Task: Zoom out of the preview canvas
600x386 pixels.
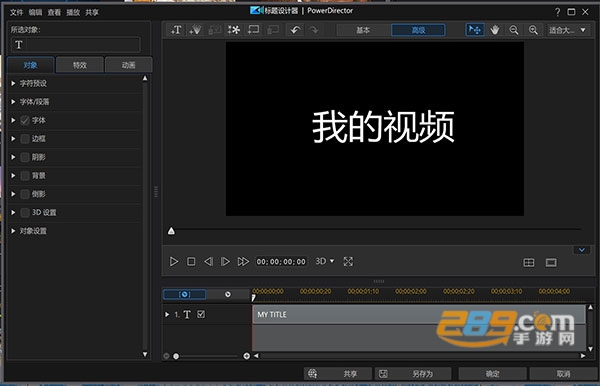Action: click(514, 30)
